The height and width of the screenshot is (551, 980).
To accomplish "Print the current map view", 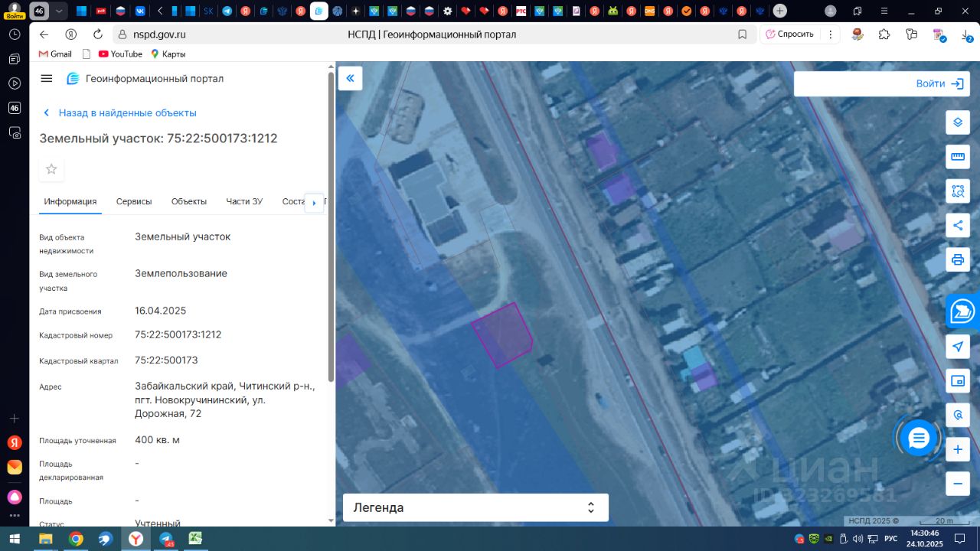I will click(957, 259).
